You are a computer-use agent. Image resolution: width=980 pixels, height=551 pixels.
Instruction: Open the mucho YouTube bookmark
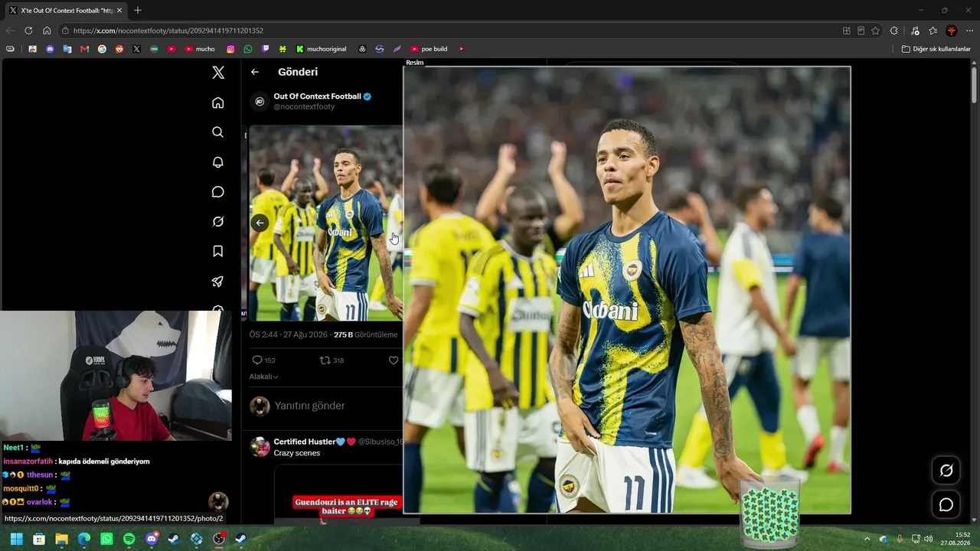click(x=200, y=49)
